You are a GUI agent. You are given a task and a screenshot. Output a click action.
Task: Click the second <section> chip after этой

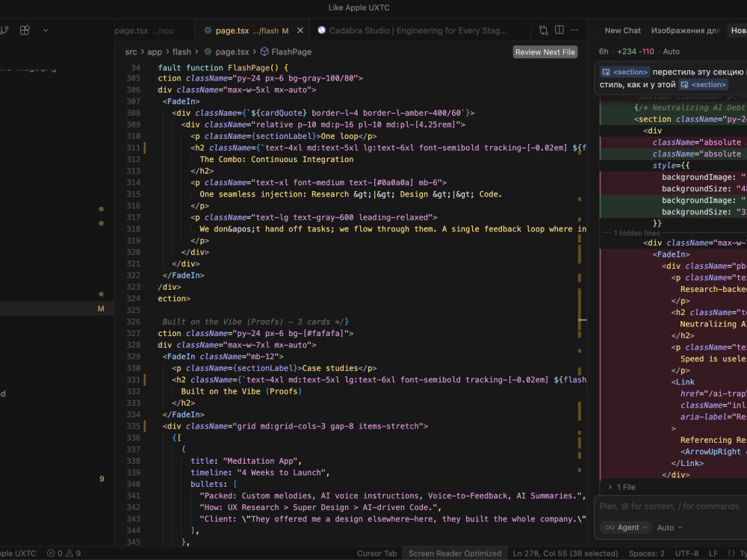click(703, 84)
